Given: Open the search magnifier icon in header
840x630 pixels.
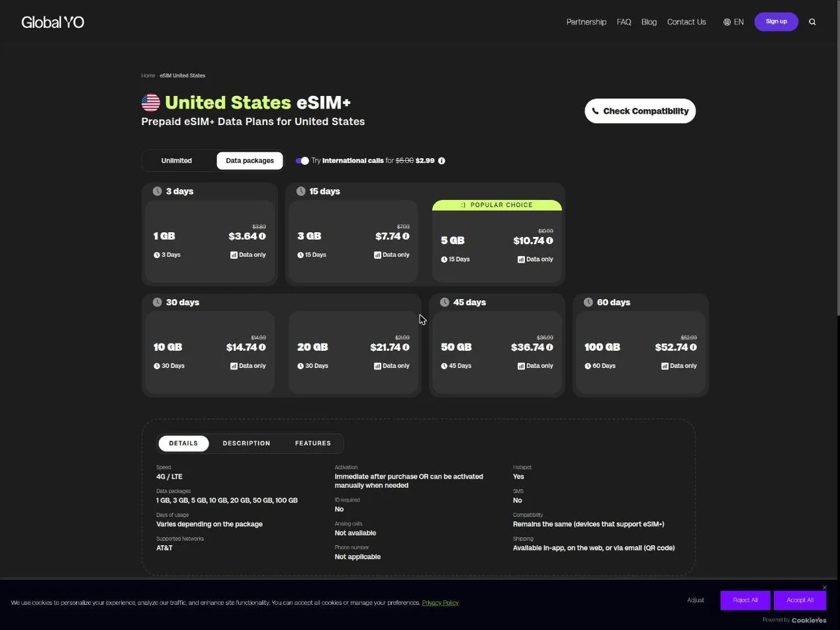Looking at the screenshot, I should [x=812, y=22].
